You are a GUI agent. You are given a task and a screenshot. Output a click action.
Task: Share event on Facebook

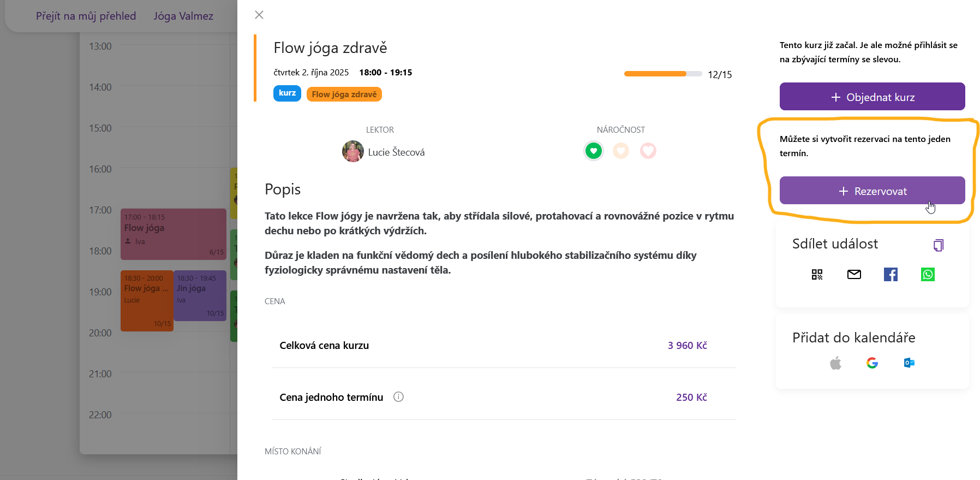click(x=891, y=275)
